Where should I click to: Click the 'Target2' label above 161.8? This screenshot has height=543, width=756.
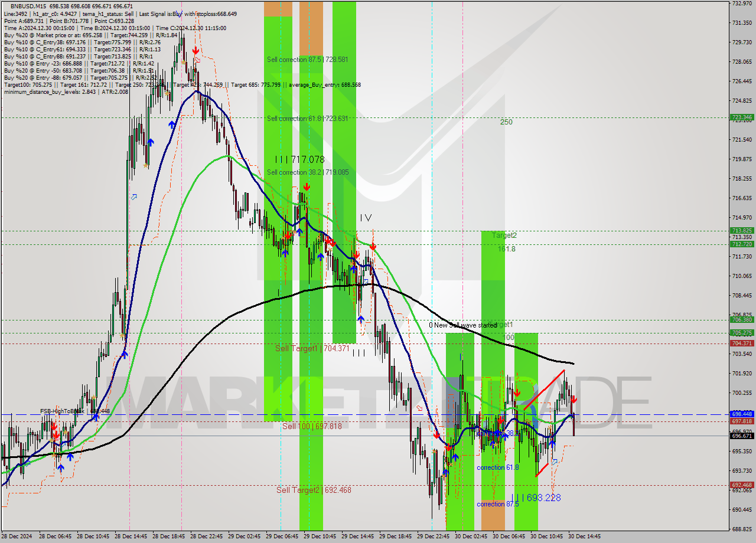click(x=505, y=235)
